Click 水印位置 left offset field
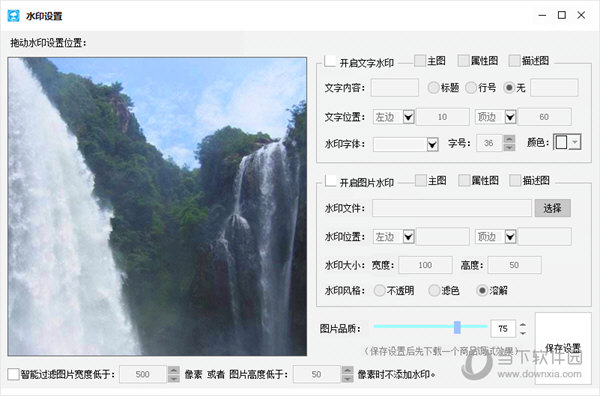 pyautogui.click(x=443, y=237)
